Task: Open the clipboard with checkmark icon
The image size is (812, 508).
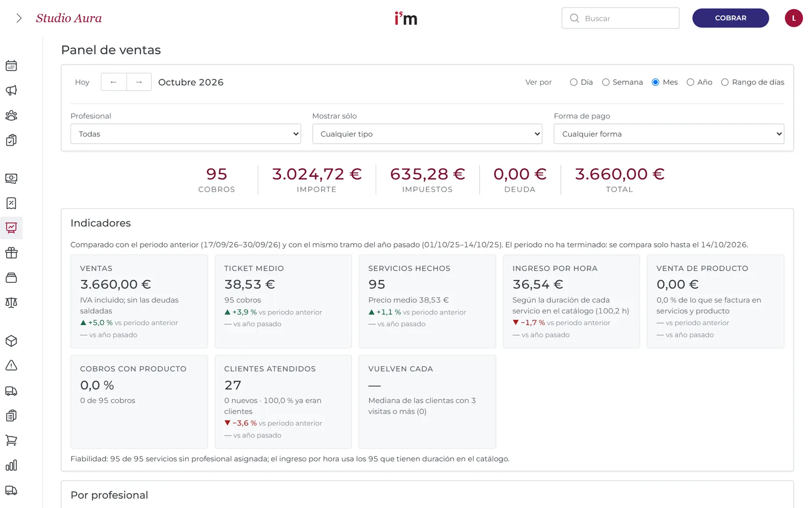Action: coord(11,140)
